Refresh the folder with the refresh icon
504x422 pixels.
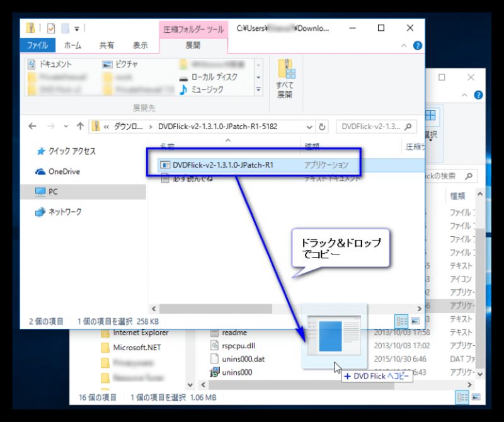tap(322, 126)
